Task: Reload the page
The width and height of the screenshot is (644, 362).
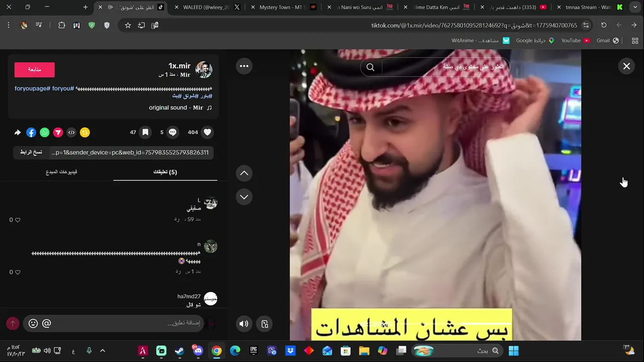Action: tap(604, 25)
